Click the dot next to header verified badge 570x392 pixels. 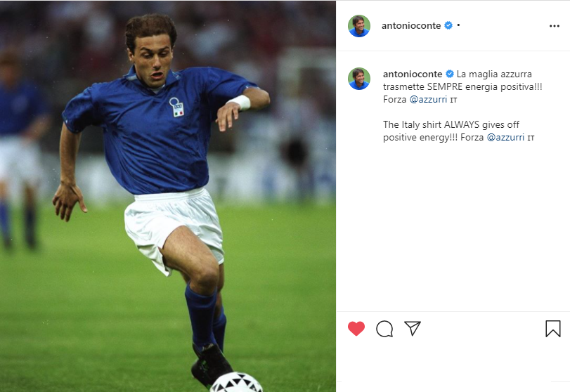click(x=458, y=25)
